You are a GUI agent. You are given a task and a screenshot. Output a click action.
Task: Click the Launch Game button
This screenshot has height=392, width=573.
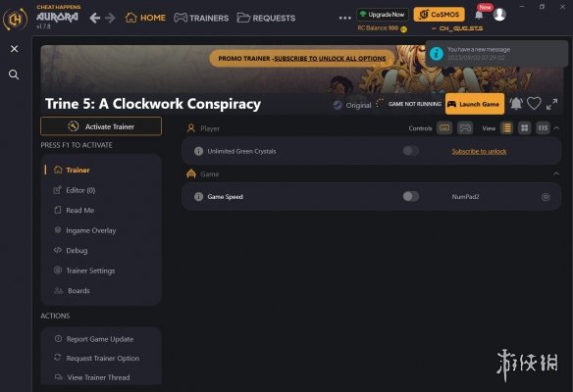(475, 104)
